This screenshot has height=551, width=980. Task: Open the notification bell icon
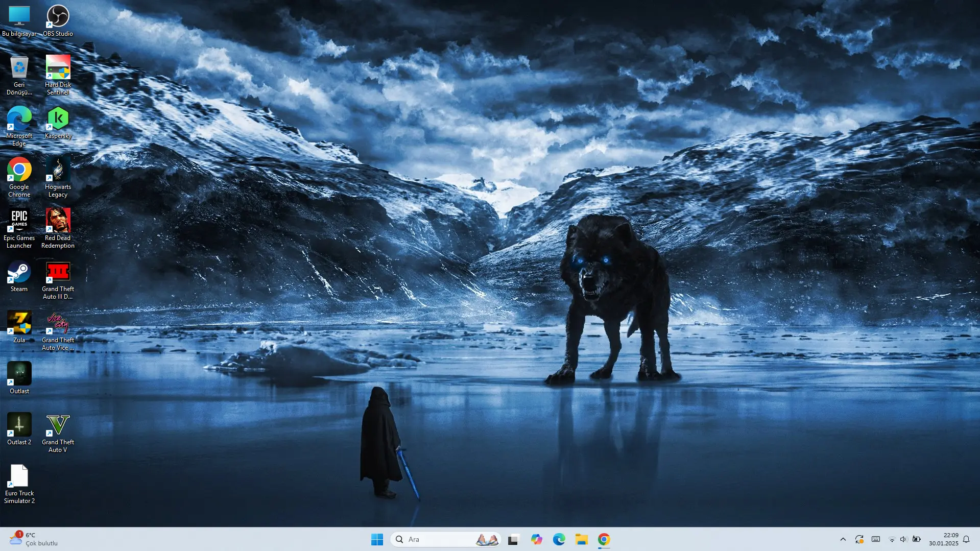pyautogui.click(x=966, y=539)
